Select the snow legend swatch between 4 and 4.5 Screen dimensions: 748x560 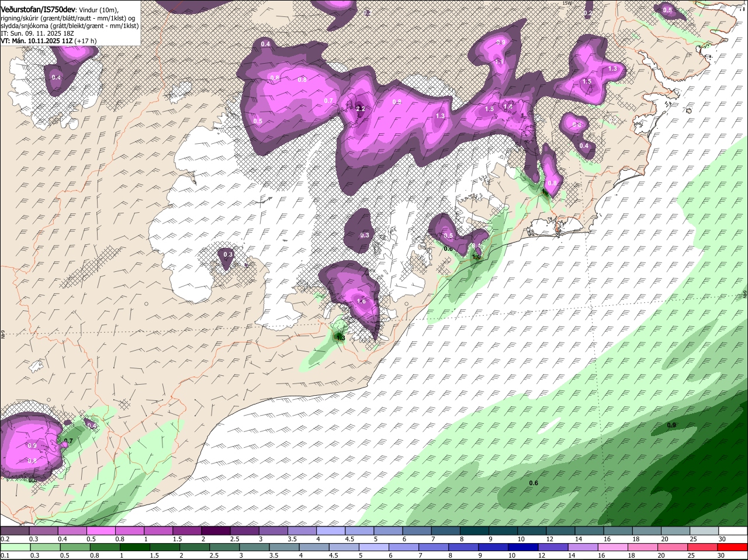[x=331, y=531]
